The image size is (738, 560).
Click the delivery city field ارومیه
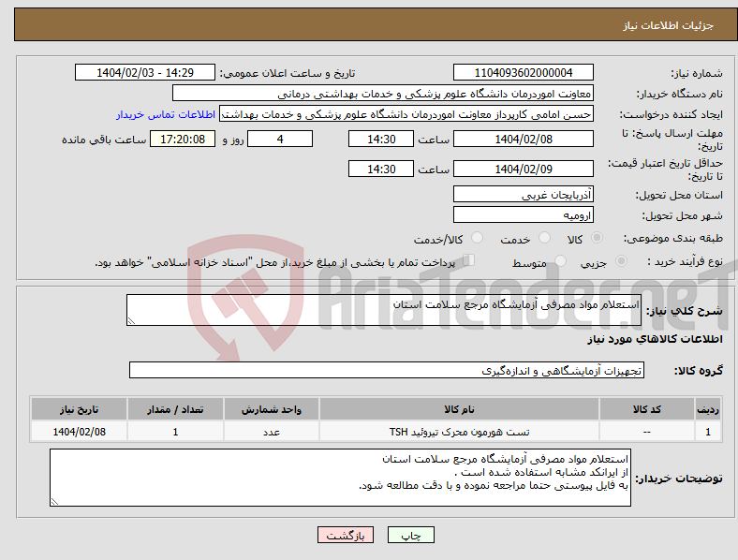(523, 214)
